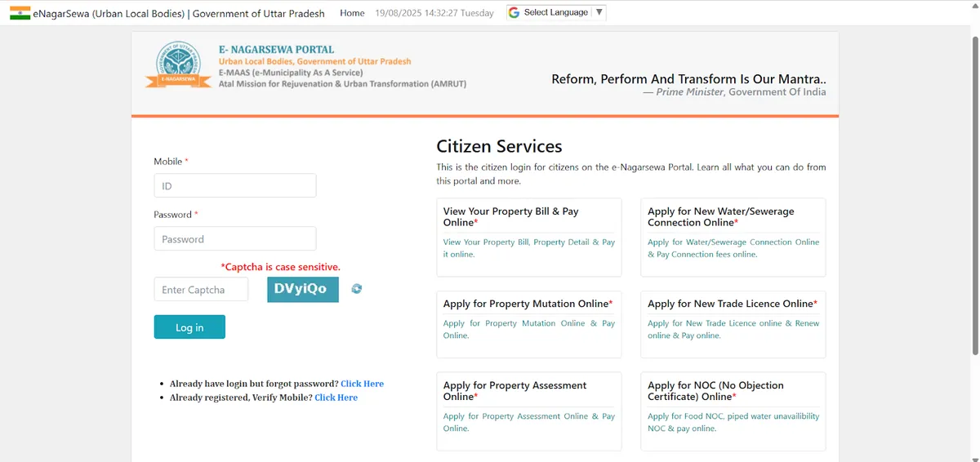Open the Select Language dropdown
The height and width of the screenshot is (462, 980).
555,13
